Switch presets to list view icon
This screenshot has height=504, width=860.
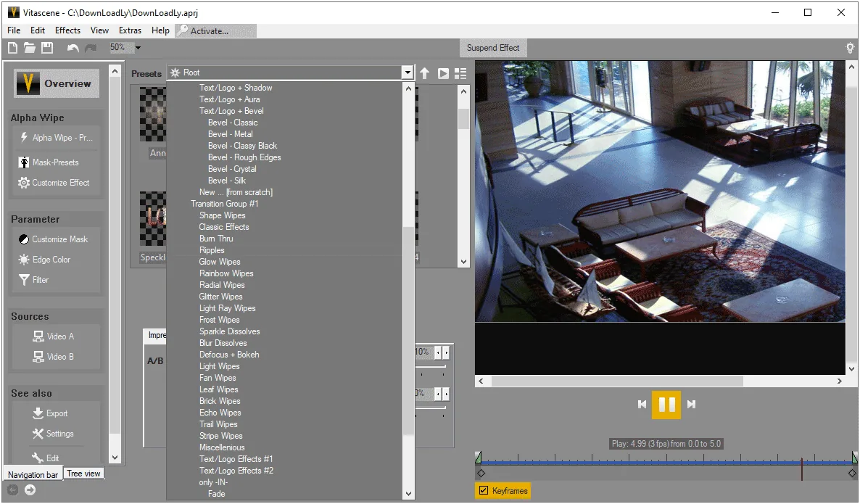pyautogui.click(x=460, y=73)
